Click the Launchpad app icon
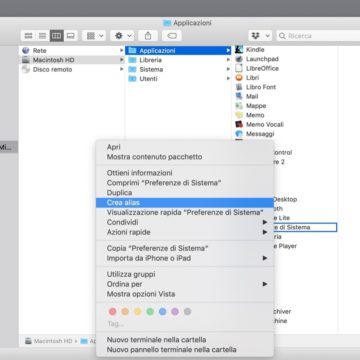 tap(239, 59)
